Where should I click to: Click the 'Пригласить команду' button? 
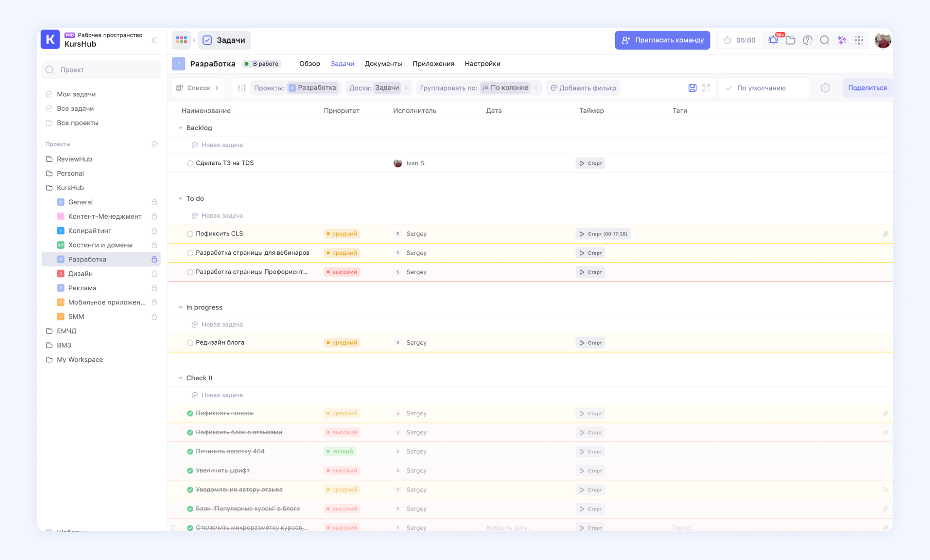tap(662, 40)
